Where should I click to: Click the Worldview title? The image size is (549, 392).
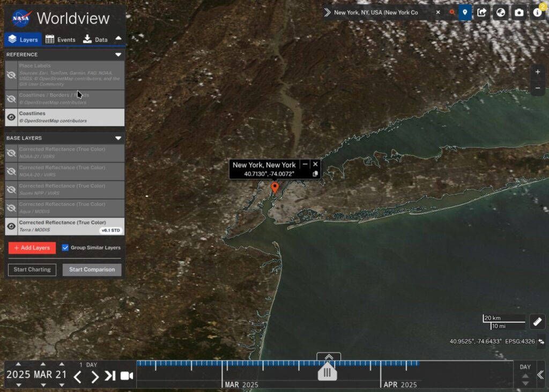(73, 18)
